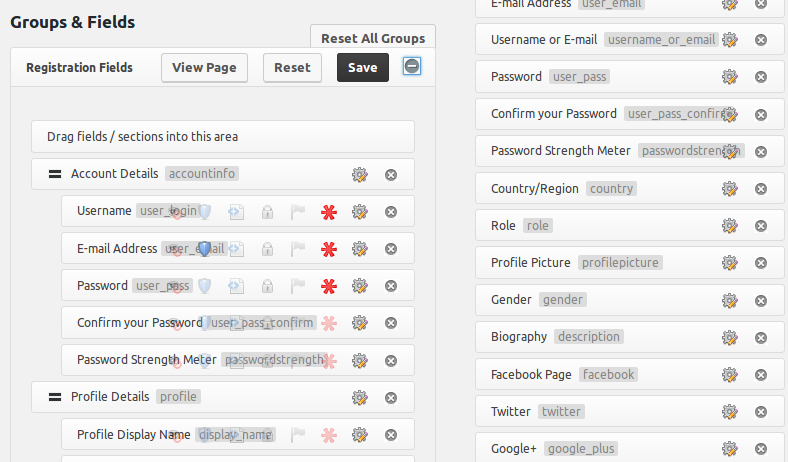Click the flag icon on Username row
This screenshot has width=788, height=462.
(297, 212)
